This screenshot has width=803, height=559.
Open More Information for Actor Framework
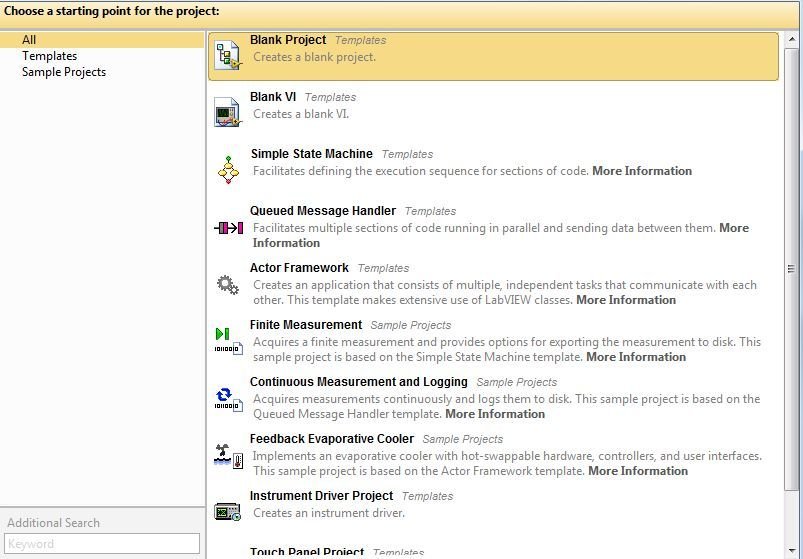pyautogui.click(x=626, y=300)
